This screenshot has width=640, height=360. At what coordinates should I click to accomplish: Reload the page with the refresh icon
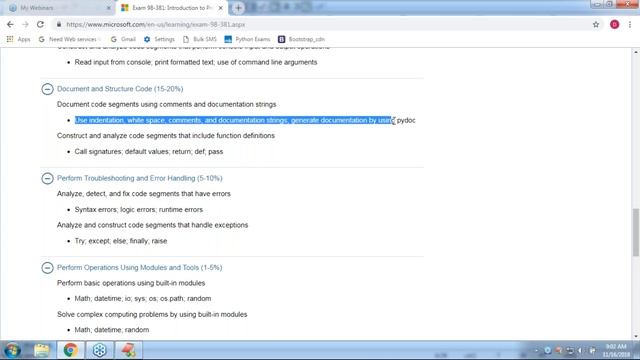pyautogui.click(x=40, y=24)
